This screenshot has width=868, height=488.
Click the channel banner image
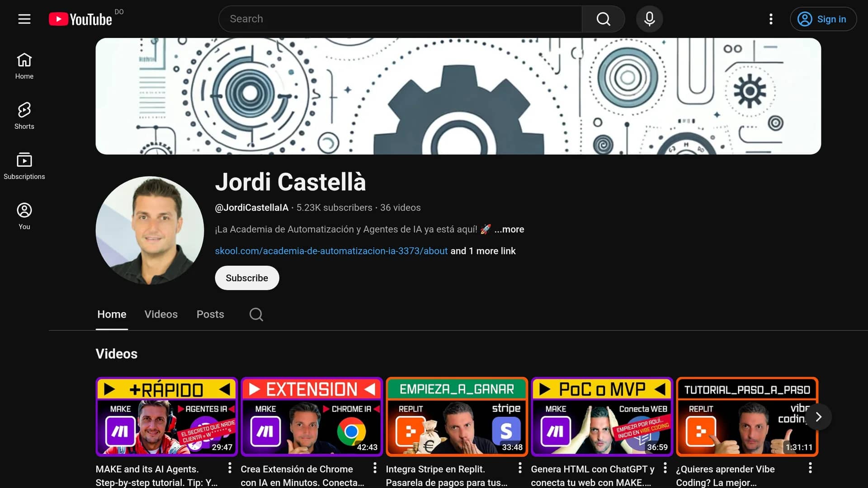click(458, 96)
